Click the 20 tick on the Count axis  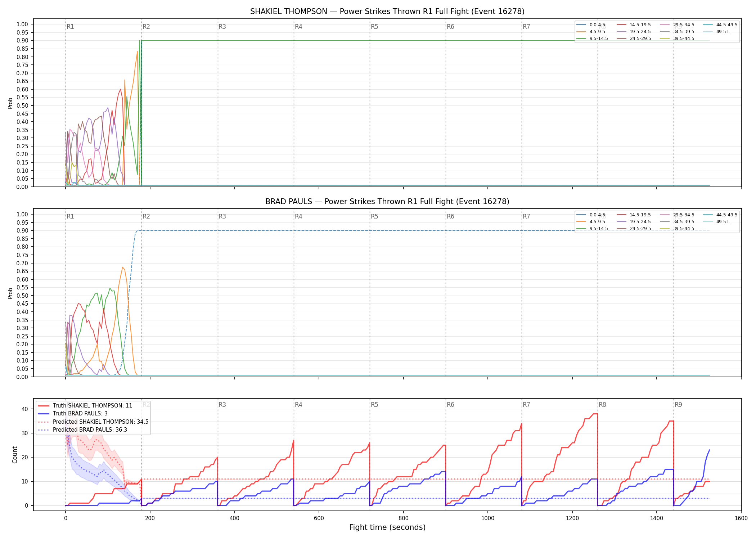25,457
